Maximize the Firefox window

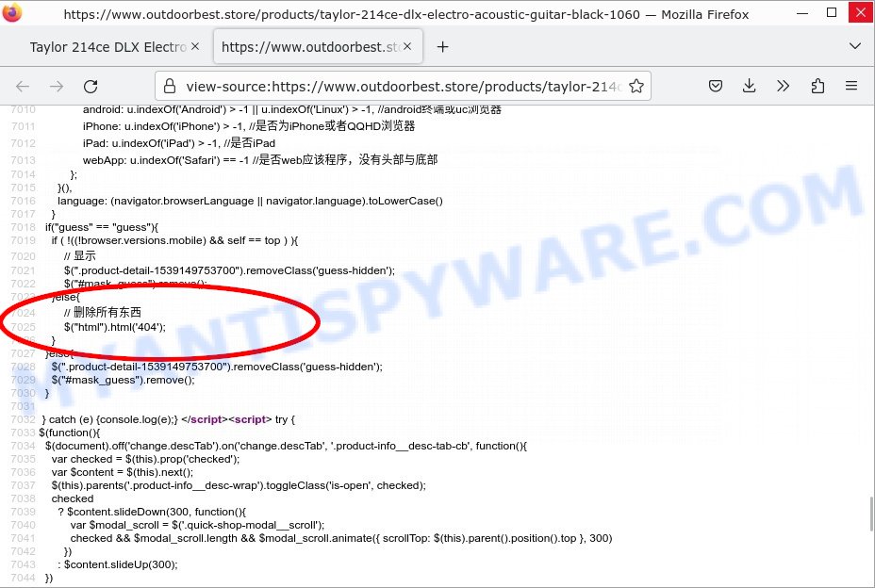pos(832,13)
